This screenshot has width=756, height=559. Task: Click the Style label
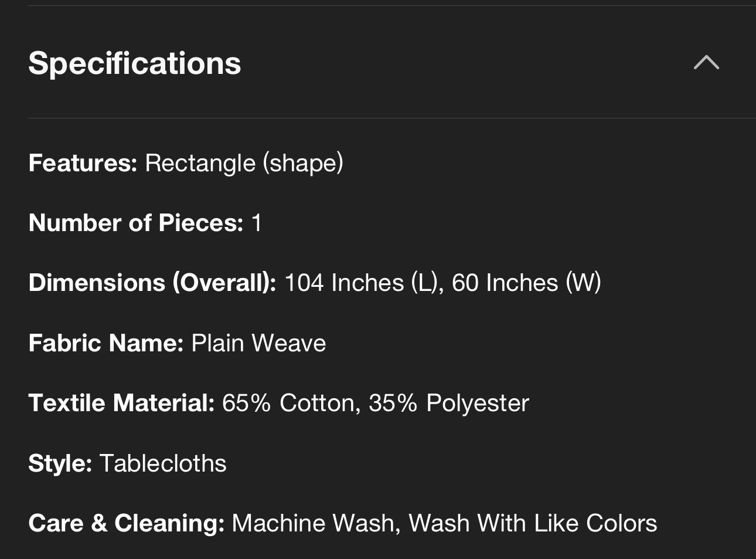pos(60,463)
